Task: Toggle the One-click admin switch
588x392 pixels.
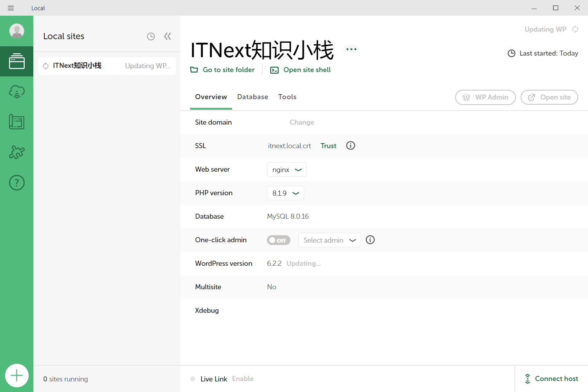Action: pos(278,240)
